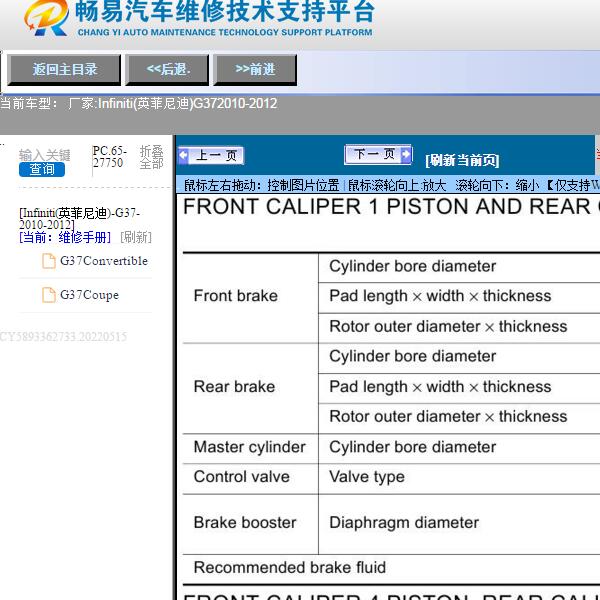Go to next page with 下一页
Screen dimensions: 600x600
click(378, 155)
